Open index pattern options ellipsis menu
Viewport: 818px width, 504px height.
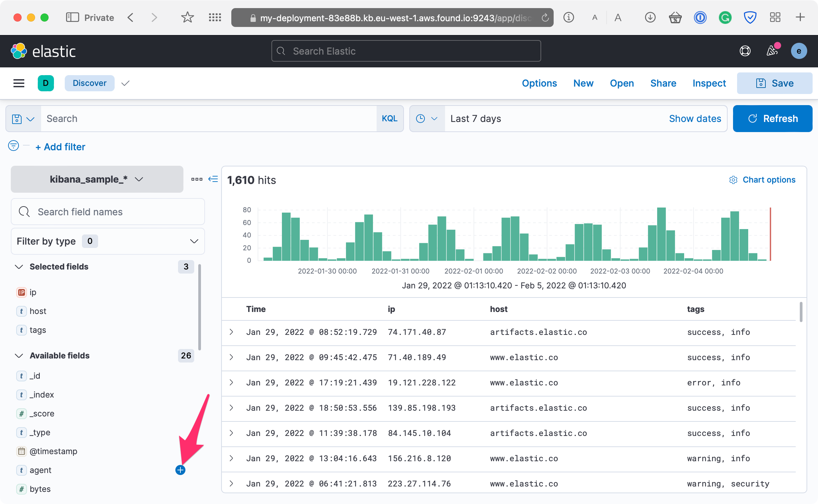tap(197, 179)
